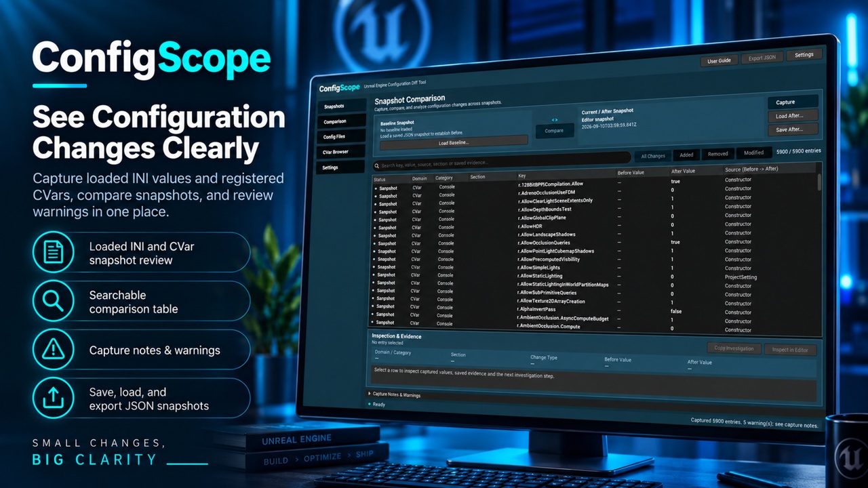Click the magnifier icon for searchable comparison table
This screenshot has width=868, height=488.
click(x=53, y=302)
